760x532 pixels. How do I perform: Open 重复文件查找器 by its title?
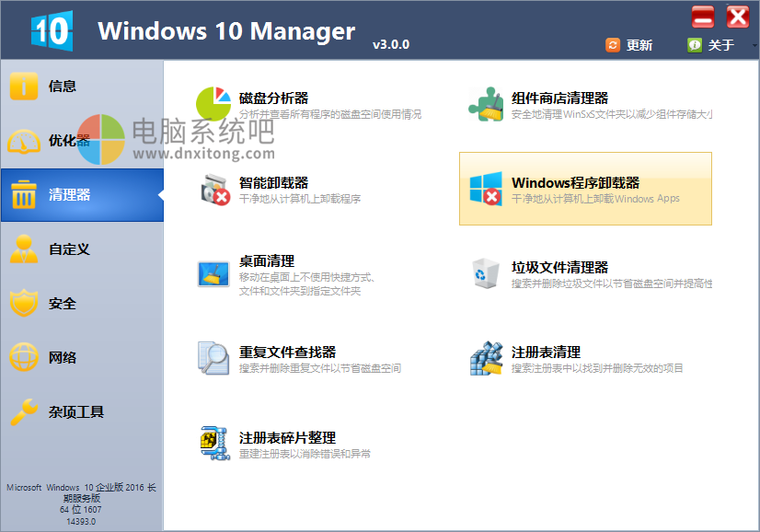(x=287, y=353)
